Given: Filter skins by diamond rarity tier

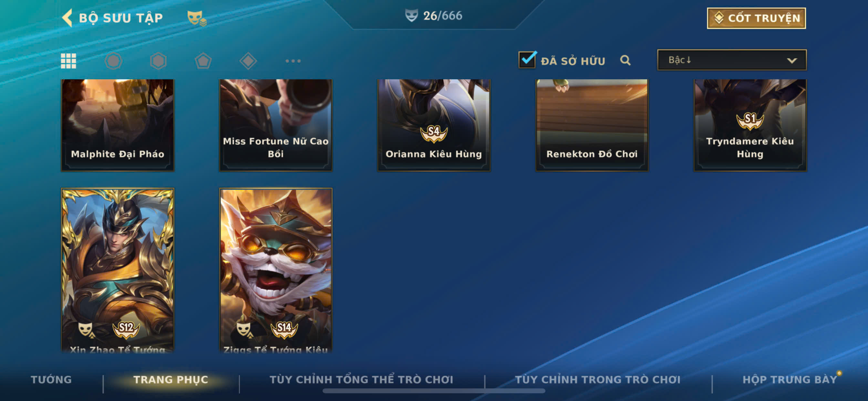Looking at the screenshot, I should [248, 61].
